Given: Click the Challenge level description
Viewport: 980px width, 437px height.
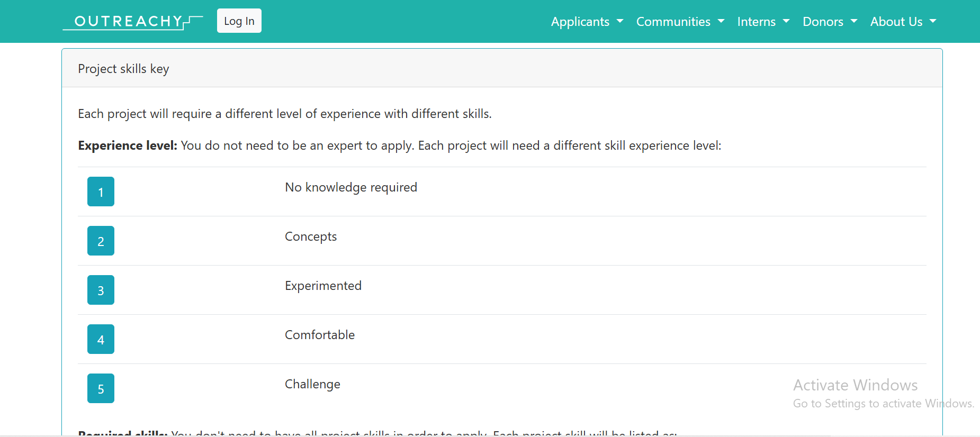Looking at the screenshot, I should [312, 384].
